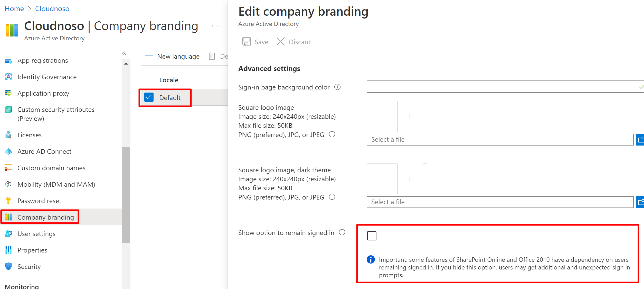Select Company branding menu item
644x289 pixels.
(x=45, y=217)
